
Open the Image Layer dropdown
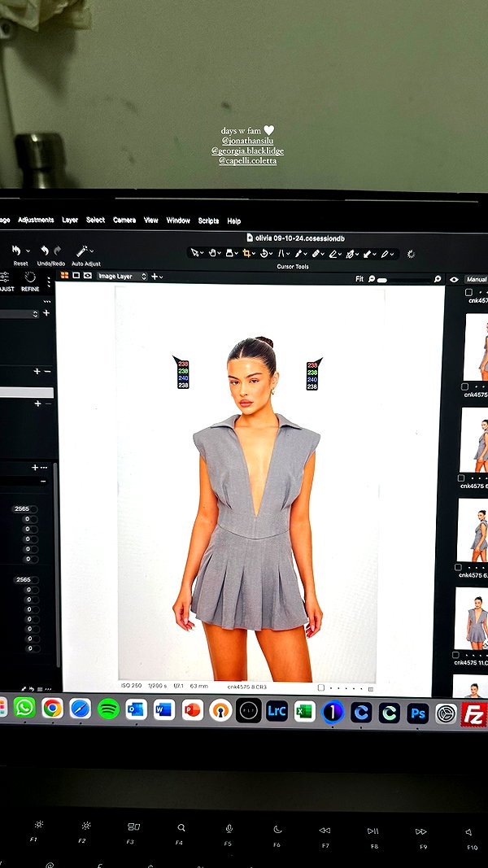tap(122, 277)
